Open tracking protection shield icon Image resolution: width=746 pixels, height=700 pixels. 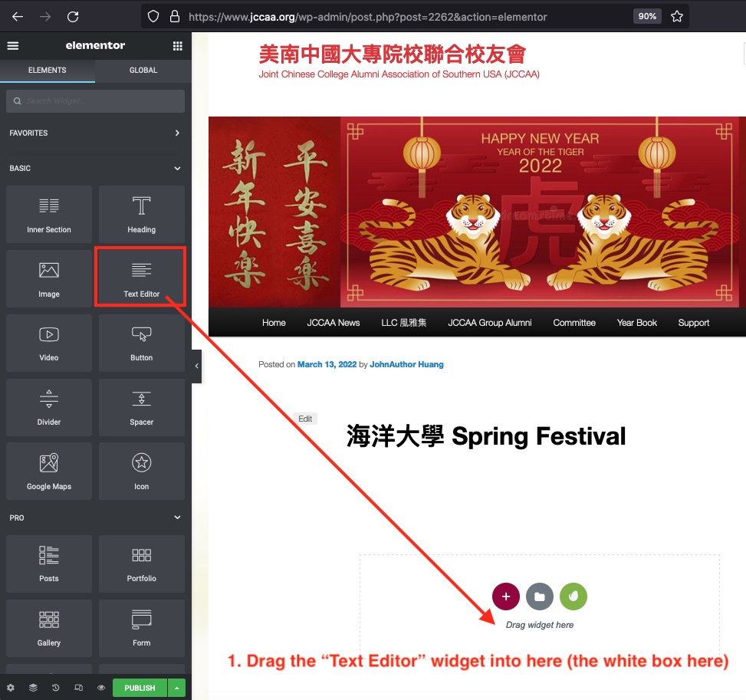pos(153,17)
